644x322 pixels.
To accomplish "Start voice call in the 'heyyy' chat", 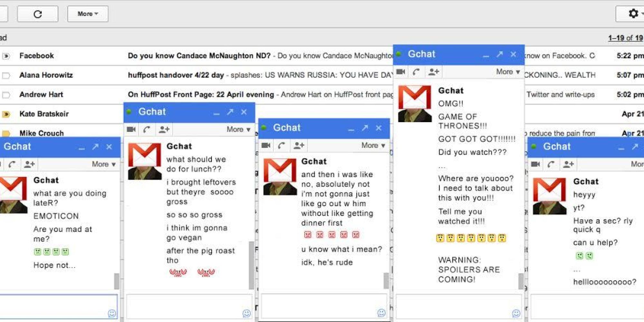I will tap(551, 165).
